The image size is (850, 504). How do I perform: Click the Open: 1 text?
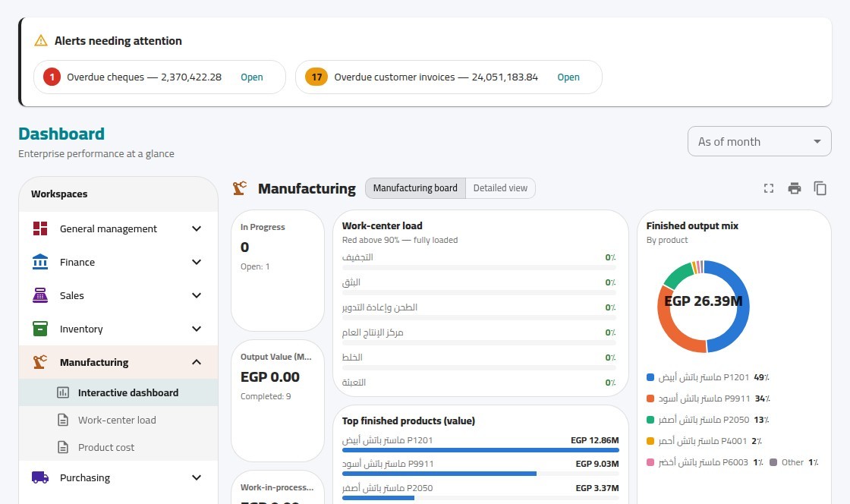coord(255,266)
